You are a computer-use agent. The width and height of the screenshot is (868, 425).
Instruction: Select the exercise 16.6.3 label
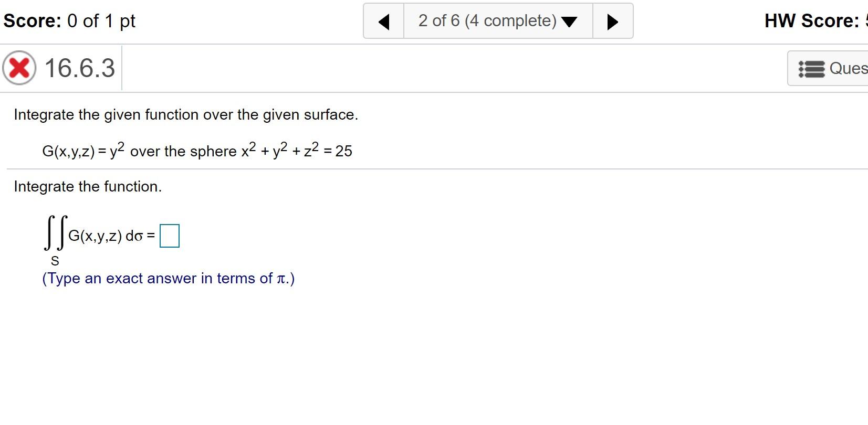(79, 68)
